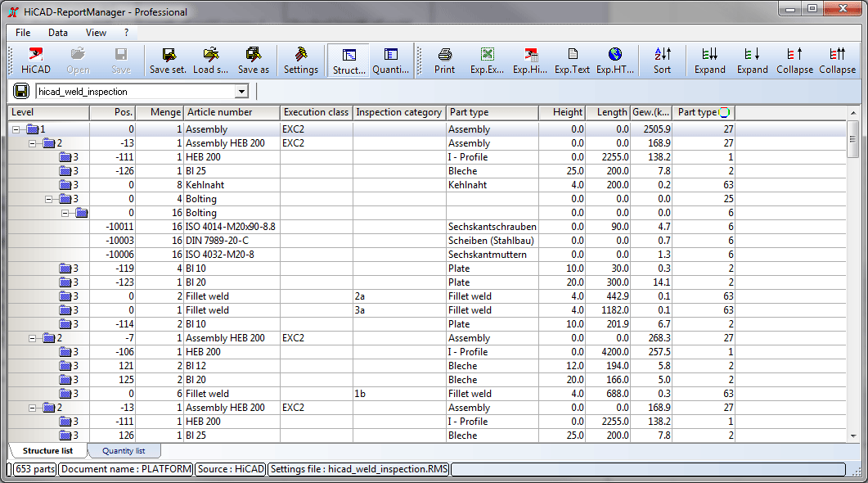Export the report as Text

(x=572, y=61)
